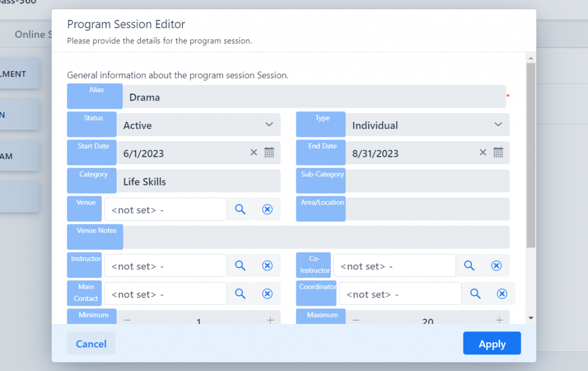The width and height of the screenshot is (588, 371).
Task: Increase the Minimum value
Action: (270, 320)
